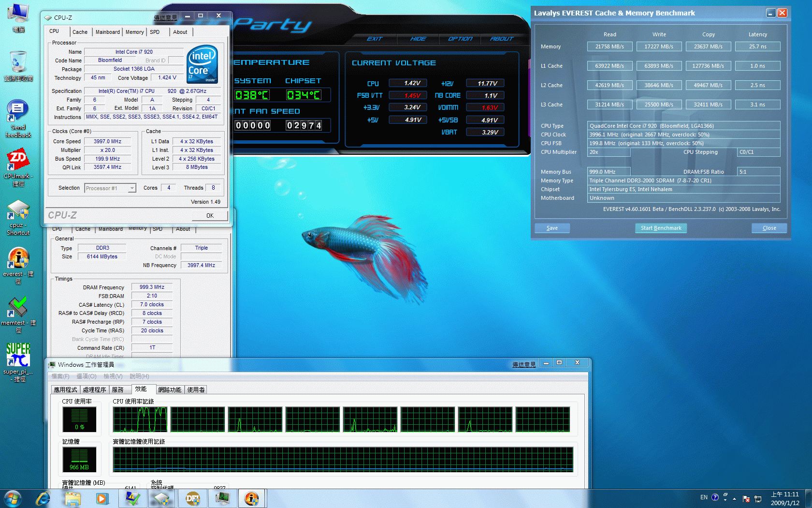Switch to DFI Smart Guardian taskbar button
This screenshot has width=812, height=508.
192,498
